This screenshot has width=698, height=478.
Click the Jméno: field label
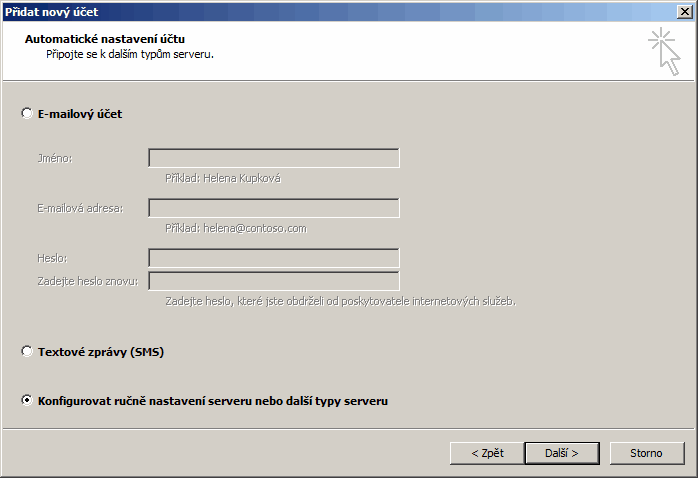pyautogui.click(x=55, y=158)
